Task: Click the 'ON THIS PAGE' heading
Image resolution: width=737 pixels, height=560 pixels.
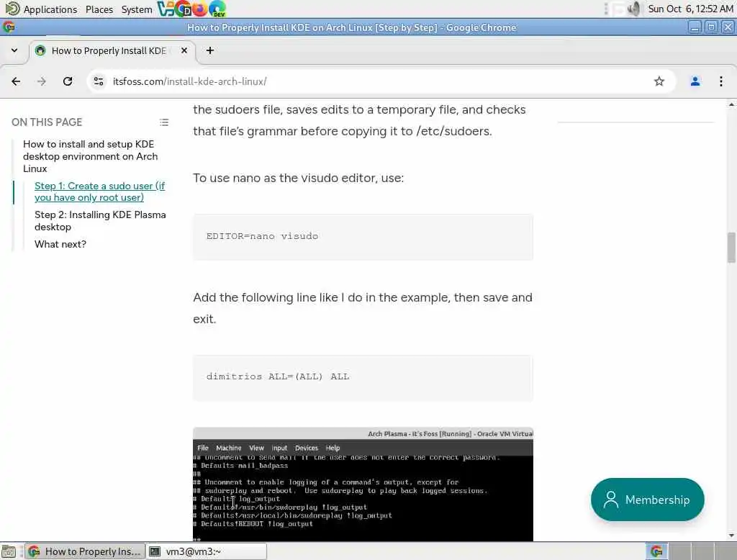Action: pos(47,122)
